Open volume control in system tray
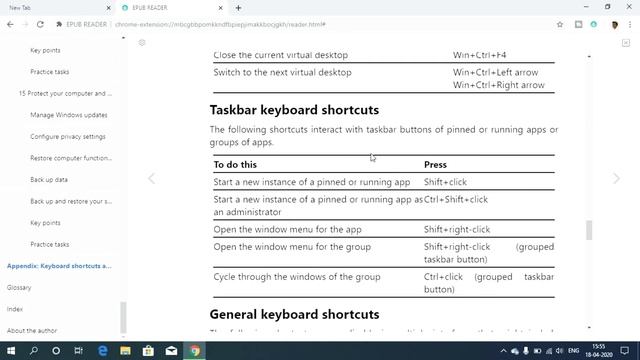Viewport: 640px width, 360px height. pos(560,351)
